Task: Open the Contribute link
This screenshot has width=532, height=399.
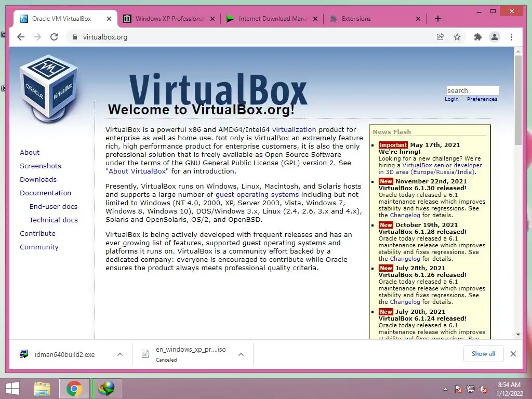Action: click(37, 233)
